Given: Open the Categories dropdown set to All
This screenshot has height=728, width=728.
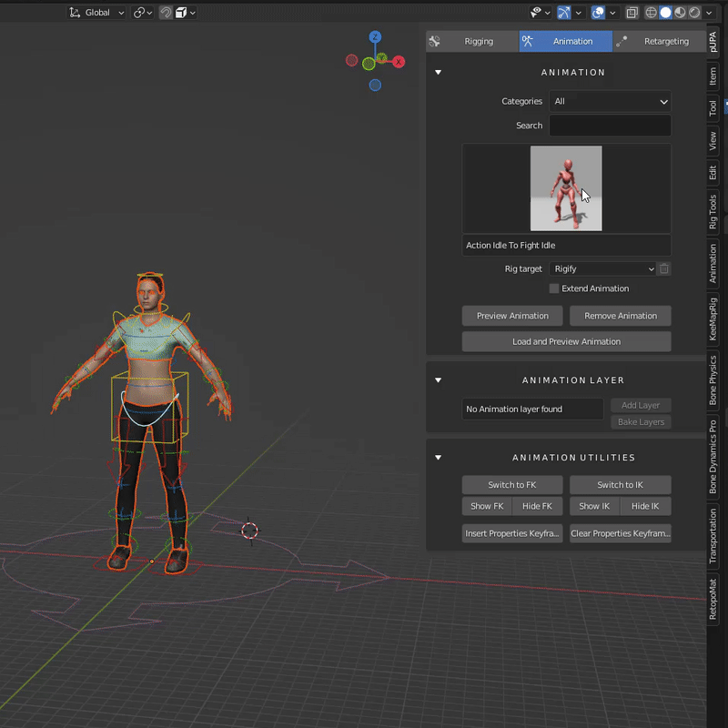Looking at the screenshot, I should [610, 101].
